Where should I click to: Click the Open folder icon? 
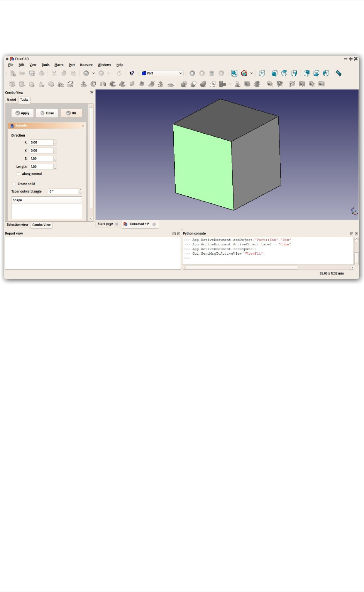[x=22, y=73]
